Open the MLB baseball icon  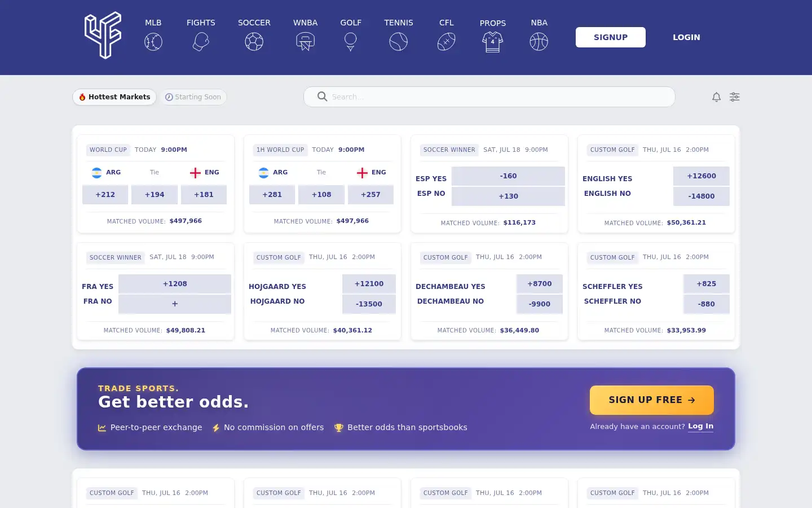click(x=153, y=42)
